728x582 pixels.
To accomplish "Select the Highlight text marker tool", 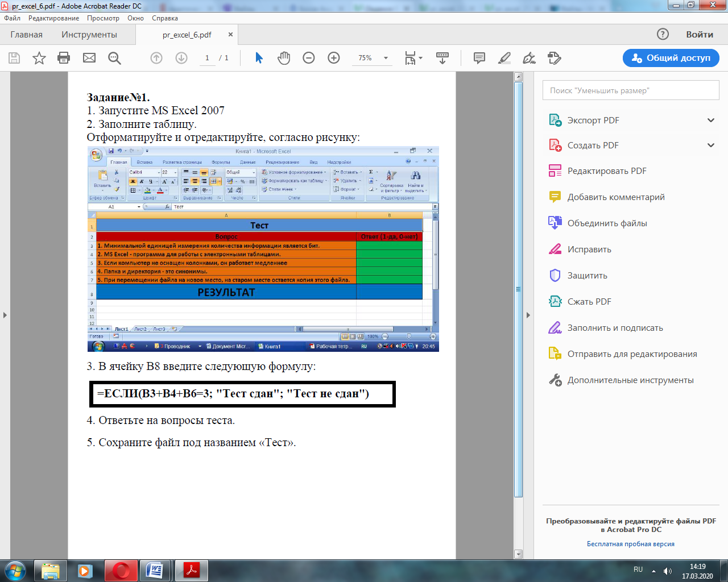I will tap(504, 58).
